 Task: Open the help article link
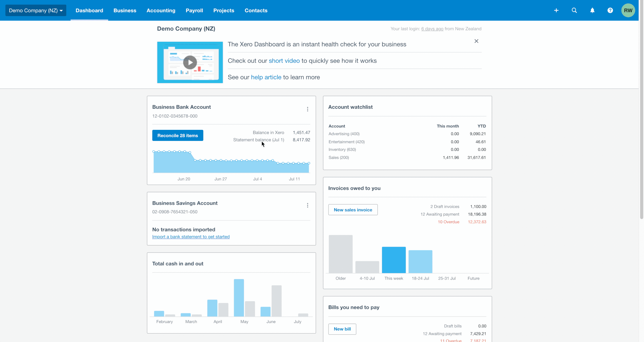tap(266, 77)
